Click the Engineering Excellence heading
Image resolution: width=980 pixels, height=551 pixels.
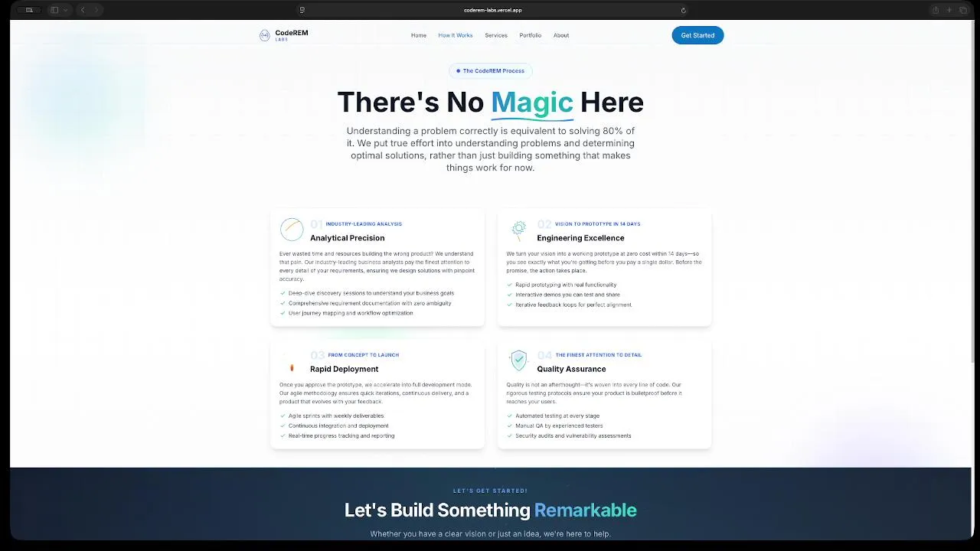(580, 238)
